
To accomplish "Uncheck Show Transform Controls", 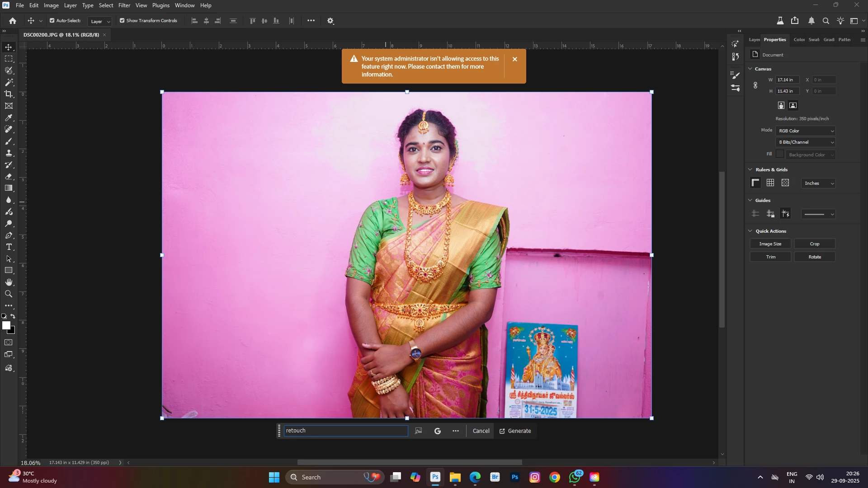I will click(x=122, y=21).
